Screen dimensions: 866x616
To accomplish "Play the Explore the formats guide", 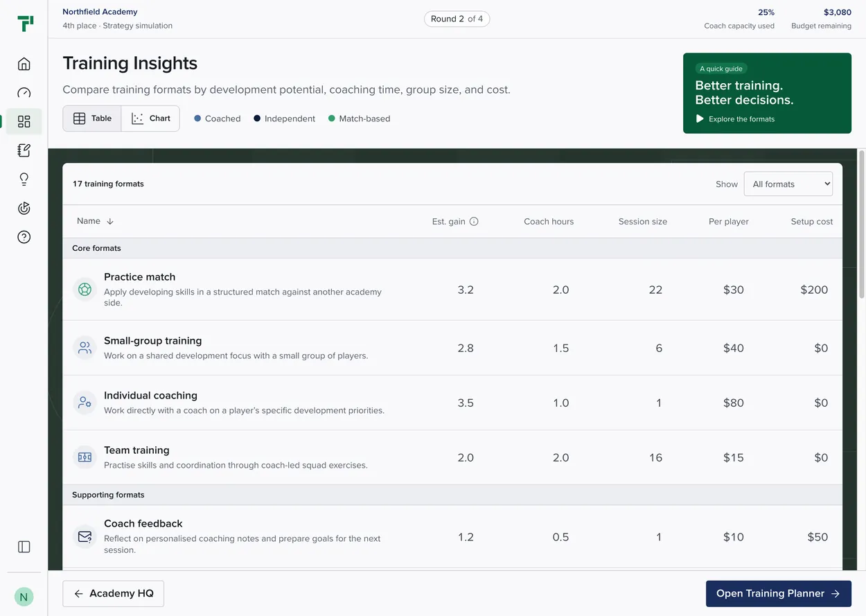I will click(735, 119).
